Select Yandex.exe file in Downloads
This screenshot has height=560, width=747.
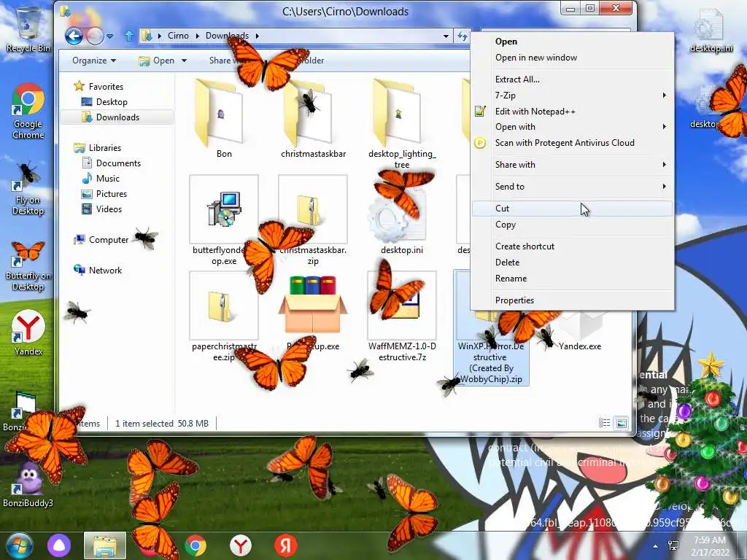(x=580, y=330)
